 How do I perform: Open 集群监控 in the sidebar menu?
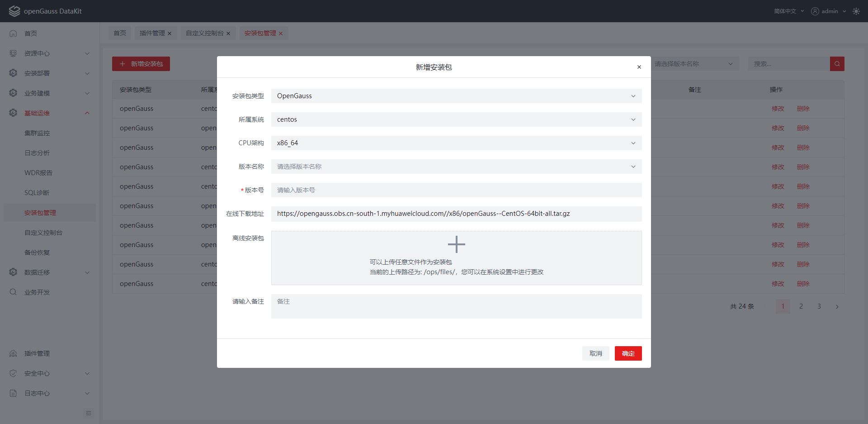tap(37, 133)
